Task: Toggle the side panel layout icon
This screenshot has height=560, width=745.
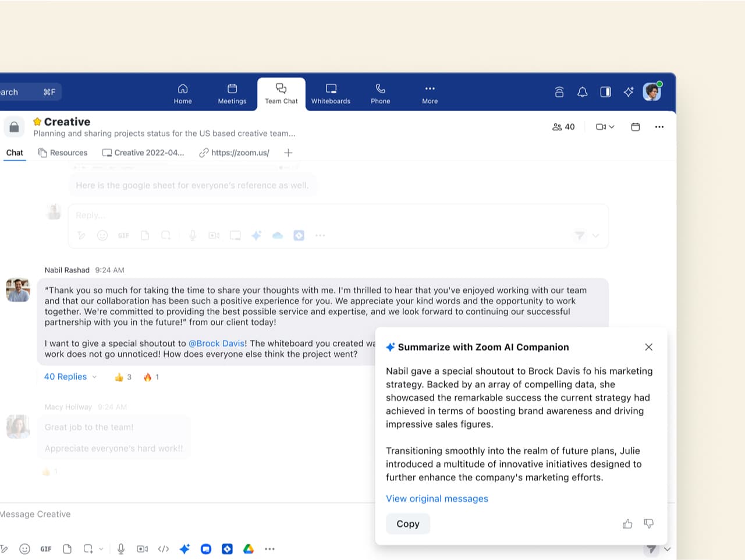Action: point(605,92)
